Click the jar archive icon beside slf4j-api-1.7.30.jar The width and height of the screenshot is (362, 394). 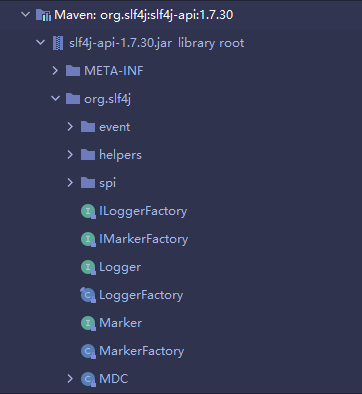coord(58,43)
